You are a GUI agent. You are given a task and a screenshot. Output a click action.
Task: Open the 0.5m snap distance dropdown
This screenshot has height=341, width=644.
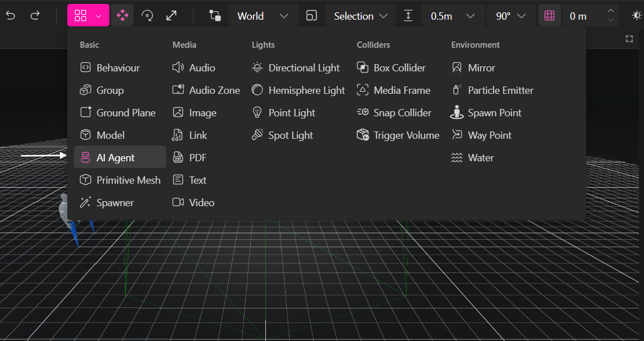click(x=453, y=16)
